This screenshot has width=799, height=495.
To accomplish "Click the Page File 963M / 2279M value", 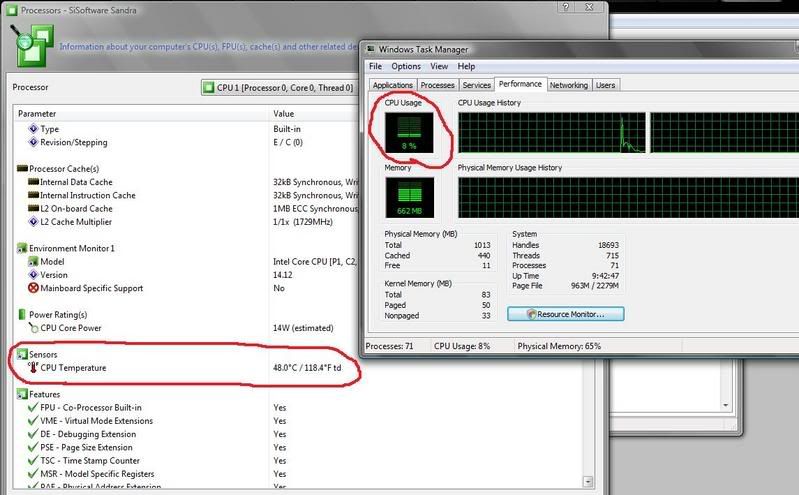I will pos(595,286).
